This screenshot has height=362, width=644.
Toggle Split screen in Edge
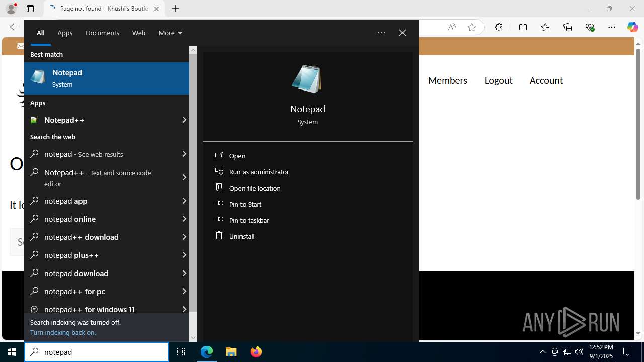coord(523,27)
